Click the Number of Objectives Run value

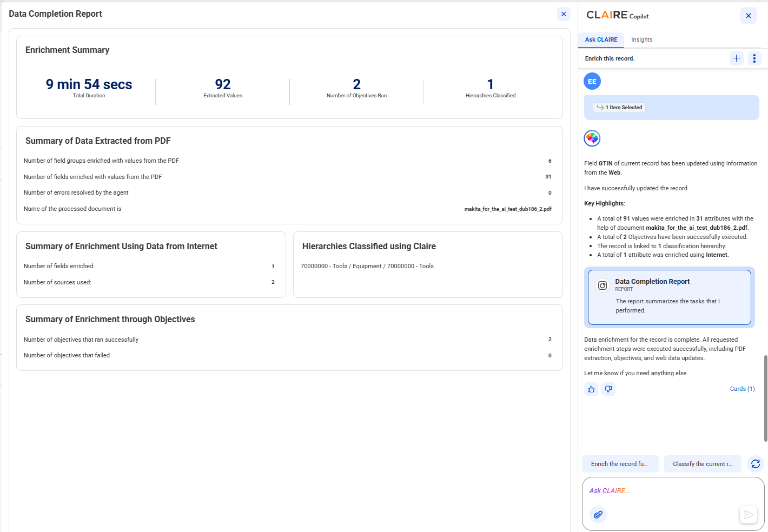(356, 84)
